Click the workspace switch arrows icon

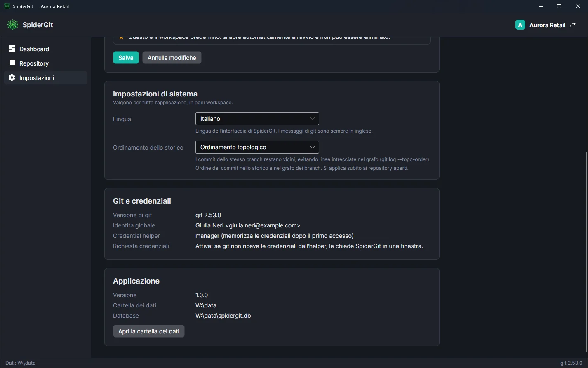(573, 25)
